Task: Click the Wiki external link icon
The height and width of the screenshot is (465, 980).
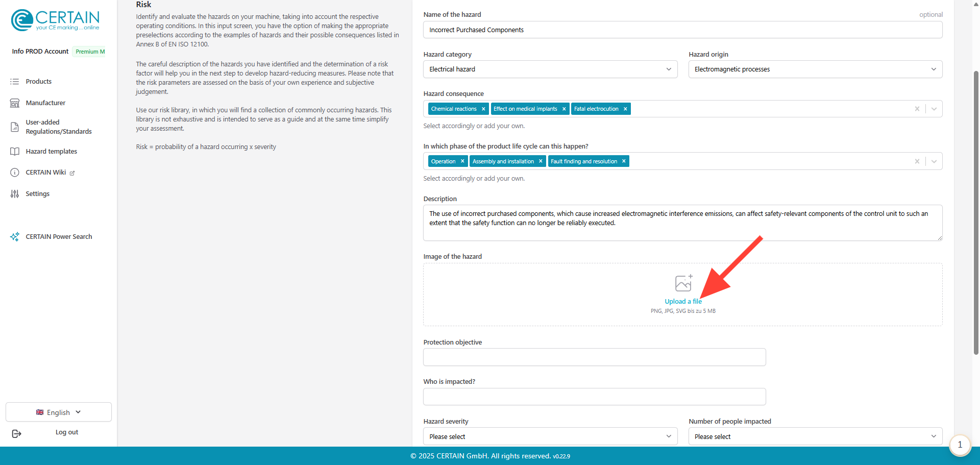Action: point(72,173)
